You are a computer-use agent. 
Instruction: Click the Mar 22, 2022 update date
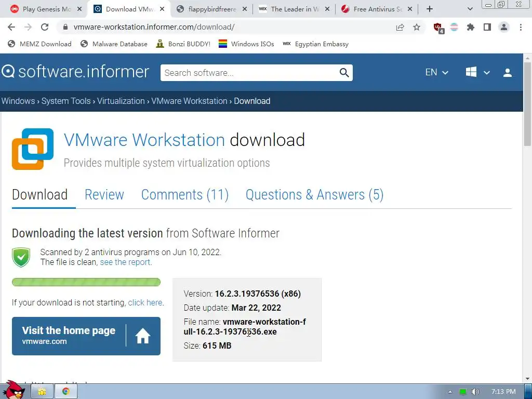click(256, 308)
